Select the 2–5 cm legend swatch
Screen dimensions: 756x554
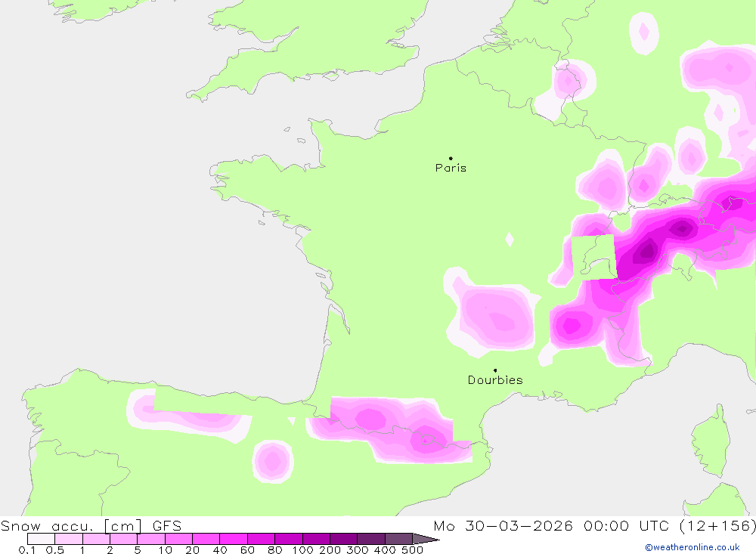click(x=124, y=539)
